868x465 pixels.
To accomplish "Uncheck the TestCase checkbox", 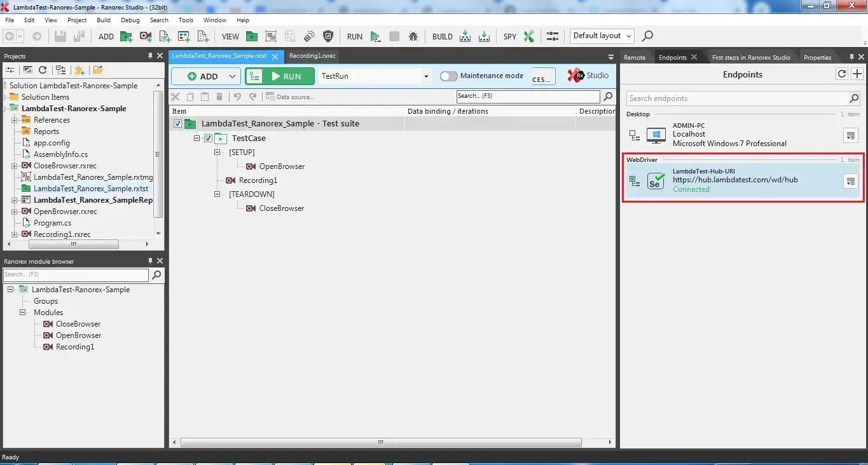I will click(x=208, y=138).
